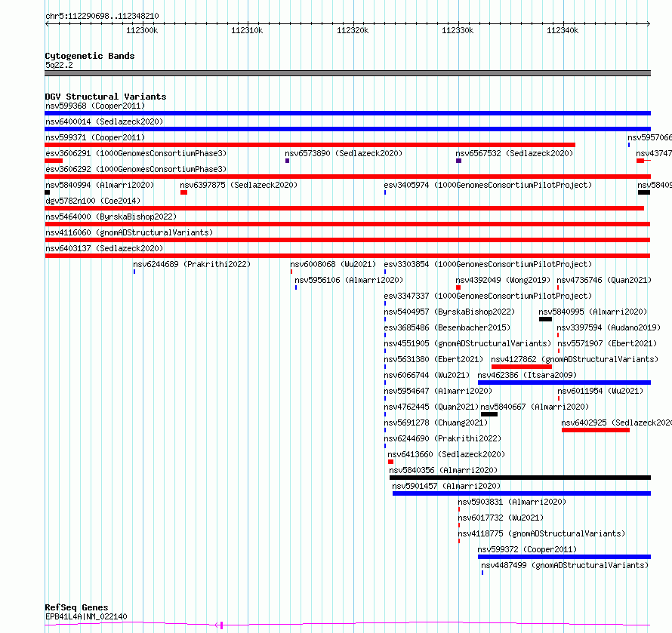This screenshot has height=633, width=672.
Task: Open esv3606292 (1000GenomesConsortiumPhase3) entry
Action: (136, 169)
